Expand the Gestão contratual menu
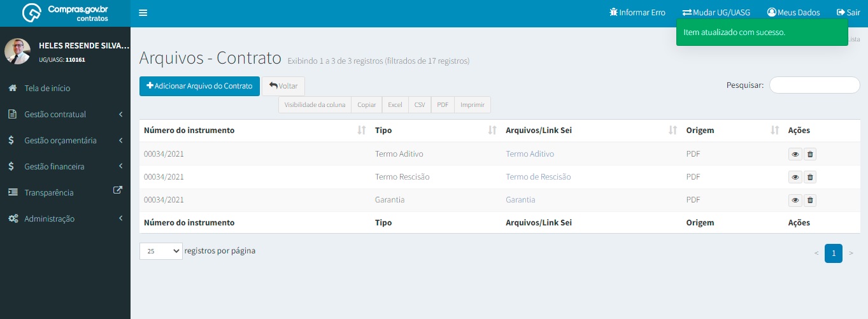The image size is (868, 319). click(x=65, y=114)
